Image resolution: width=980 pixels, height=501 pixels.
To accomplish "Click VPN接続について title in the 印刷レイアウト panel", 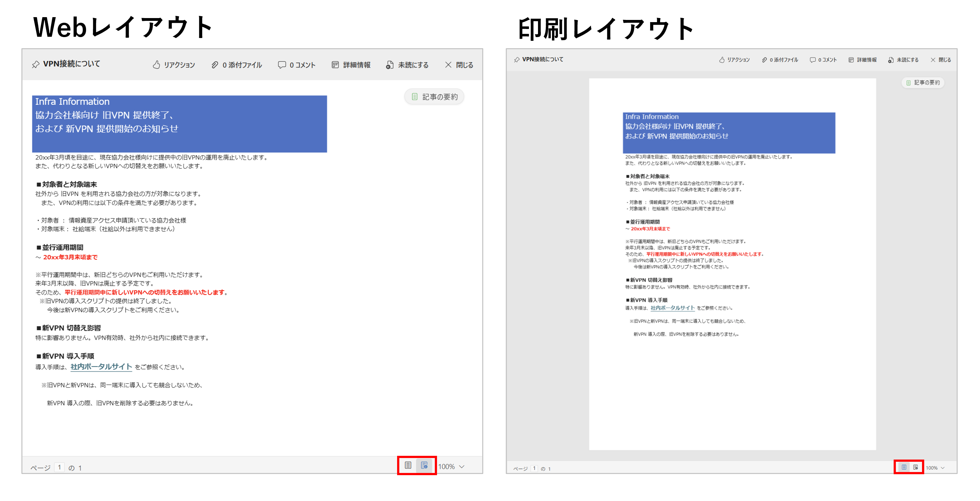I will 543,59.
